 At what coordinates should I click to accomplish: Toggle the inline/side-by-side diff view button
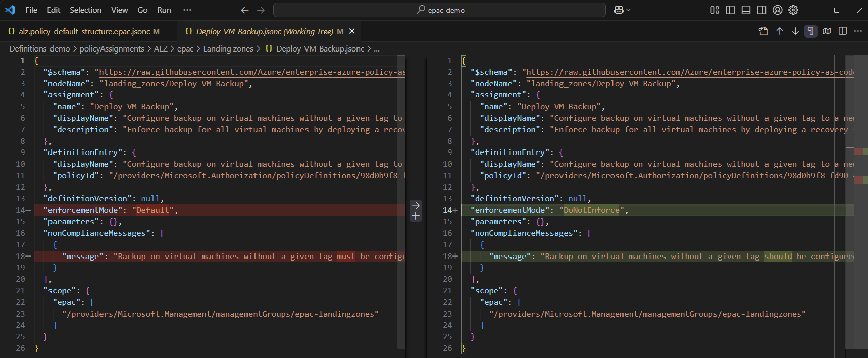click(x=842, y=31)
